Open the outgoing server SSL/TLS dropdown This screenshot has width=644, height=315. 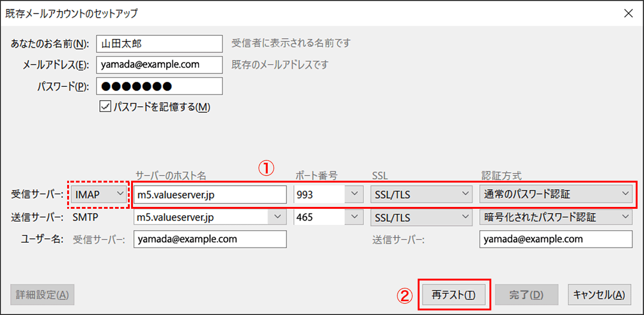tap(421, 217)
